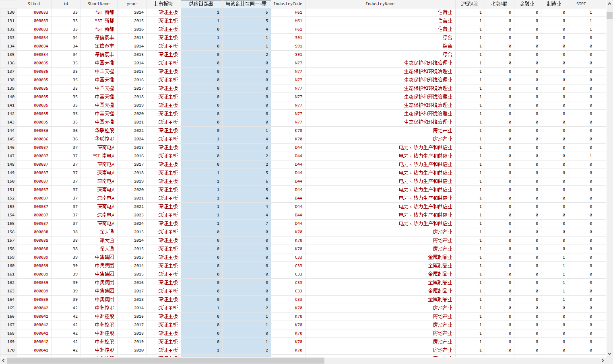
Task: Click the year 2024 cell in row 155
Action: 138,224
